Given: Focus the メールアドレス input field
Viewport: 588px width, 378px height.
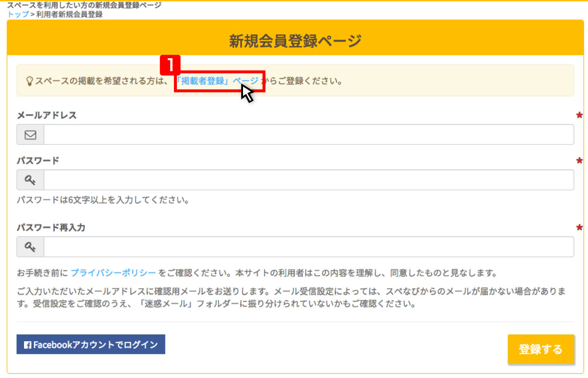Looking at the screenshot, I should tap(309, 135).
